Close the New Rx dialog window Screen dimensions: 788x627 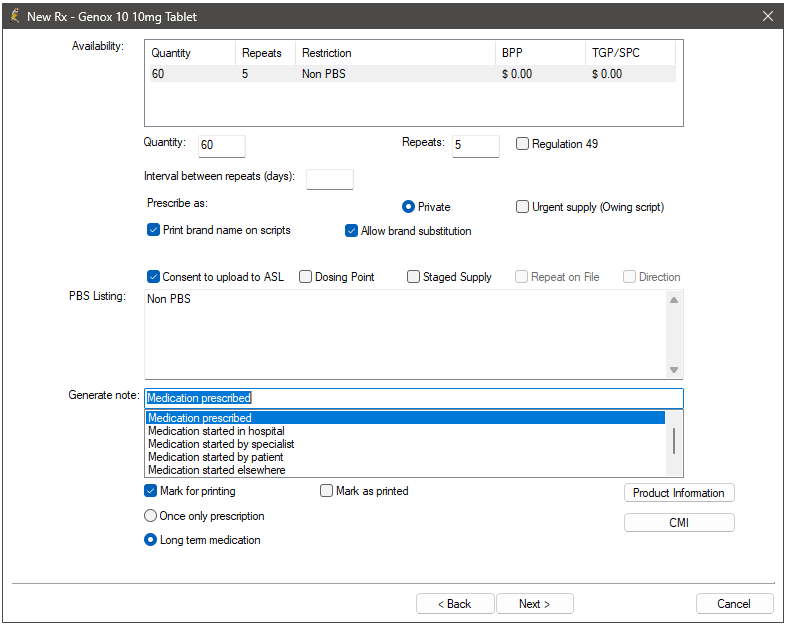tap(767, 16)
